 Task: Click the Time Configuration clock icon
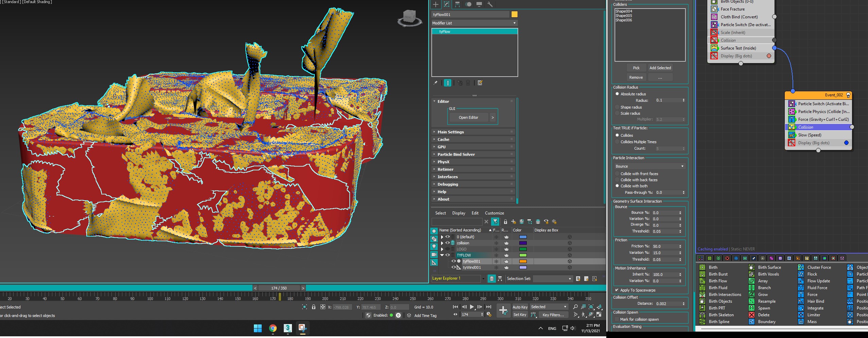pyautogui.click(x=489, y=315)
